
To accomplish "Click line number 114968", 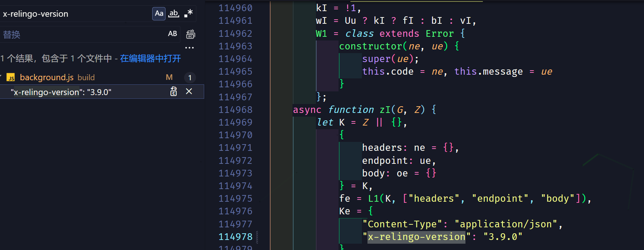I will point(235,110).
